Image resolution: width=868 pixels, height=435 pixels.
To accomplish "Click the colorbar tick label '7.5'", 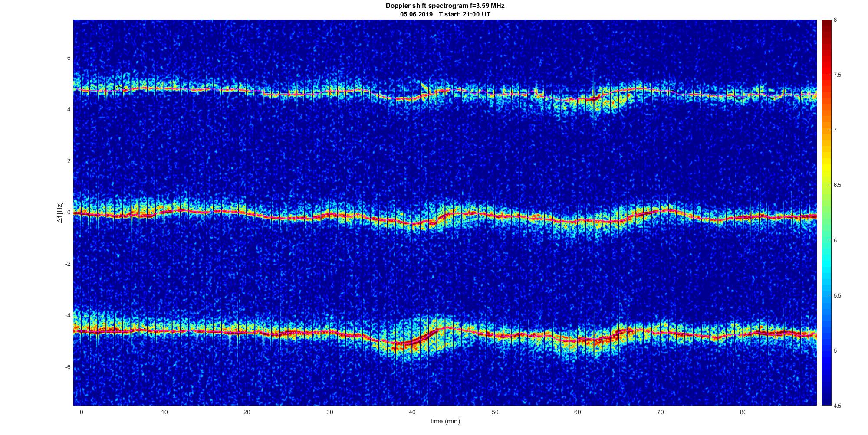I will (837, 75).
